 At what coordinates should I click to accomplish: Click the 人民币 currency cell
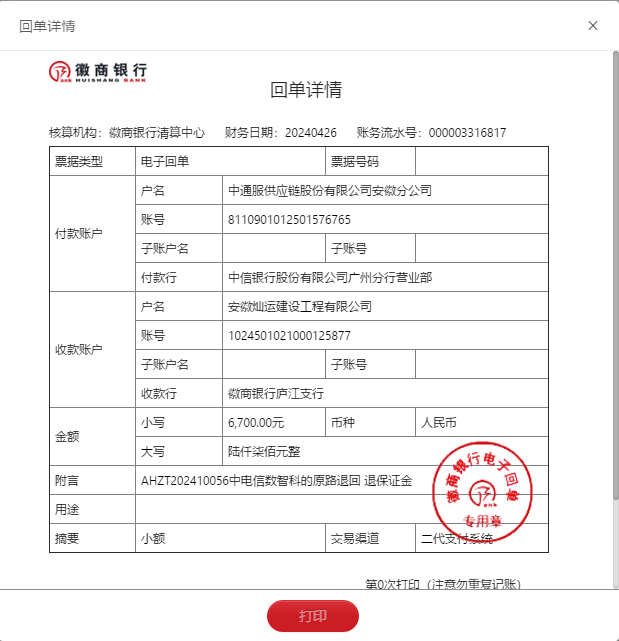click(440, 422)
